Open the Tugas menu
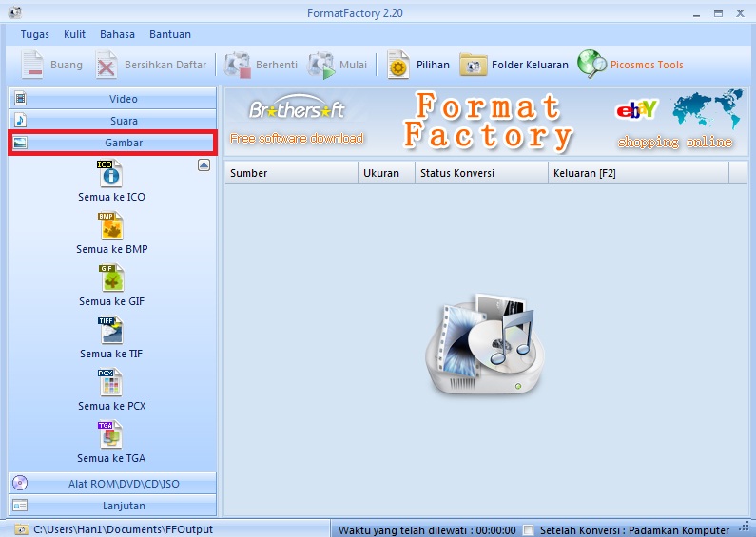Screen dimensions: 756x537 point(35,34)
